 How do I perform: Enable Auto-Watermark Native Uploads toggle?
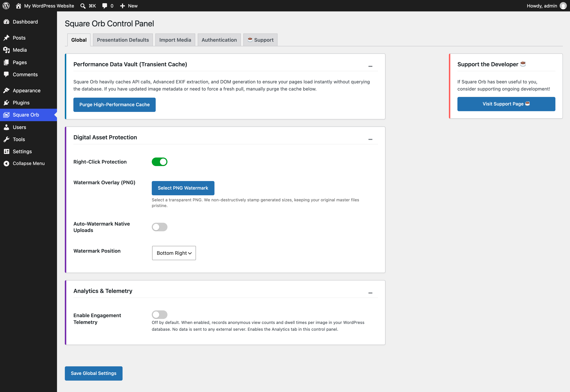pos(160,227)
